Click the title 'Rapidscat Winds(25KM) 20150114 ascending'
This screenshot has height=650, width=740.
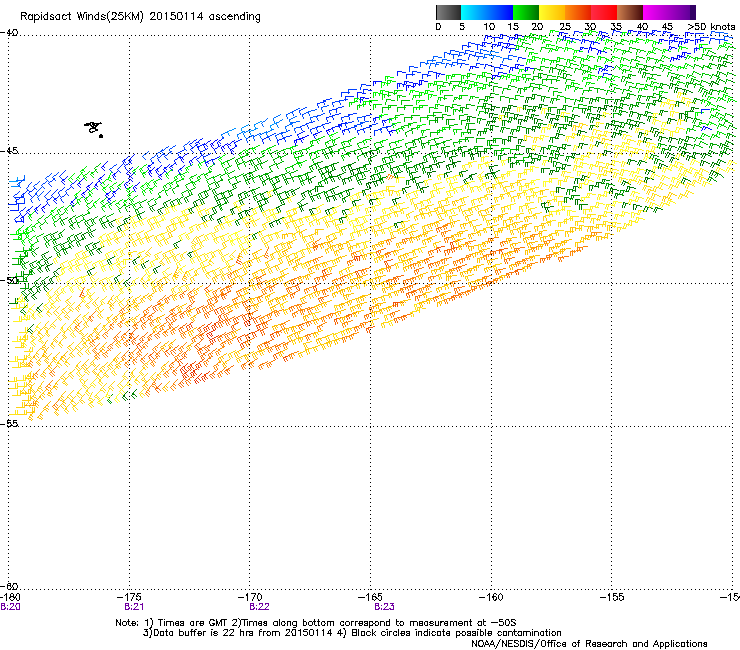tap(140, 16)
